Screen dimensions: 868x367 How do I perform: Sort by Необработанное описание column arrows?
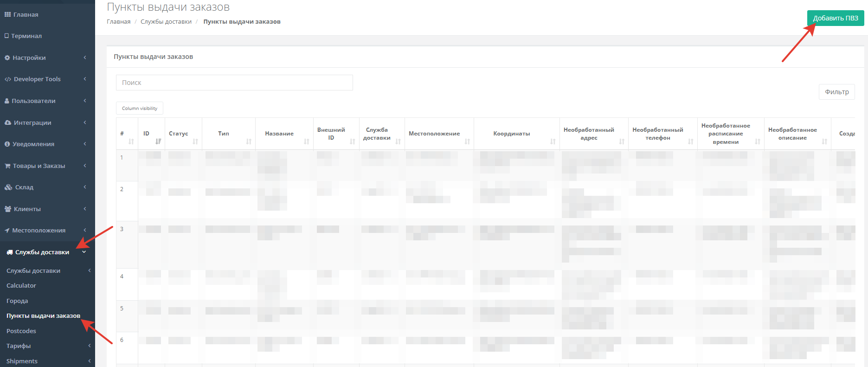click(824, 142)
